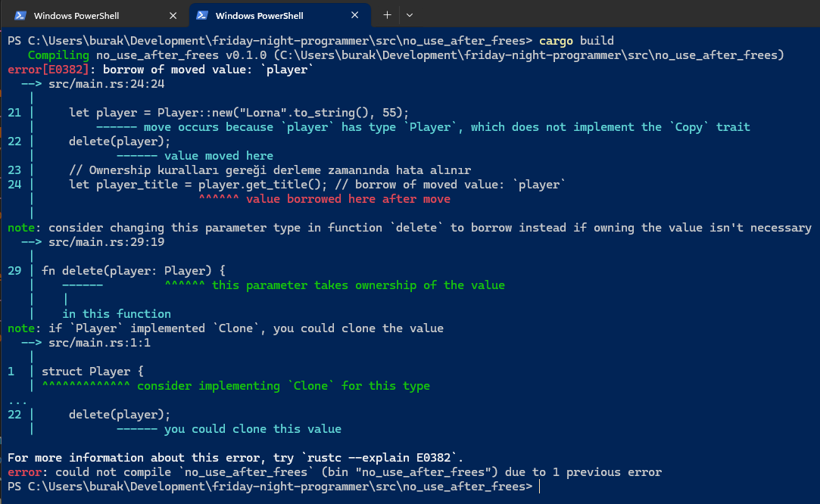The width and height of the screenshot is (820, 504).
Task: Click the 'fn delete(player: Player)' code line
Action: click(x=133, y=271)
